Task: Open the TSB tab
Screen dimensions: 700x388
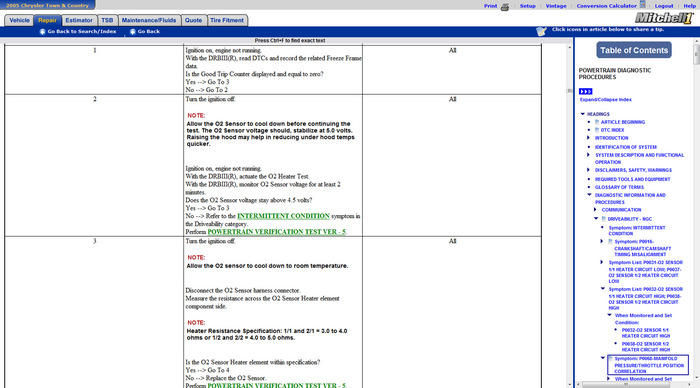Action: (107, 21)
